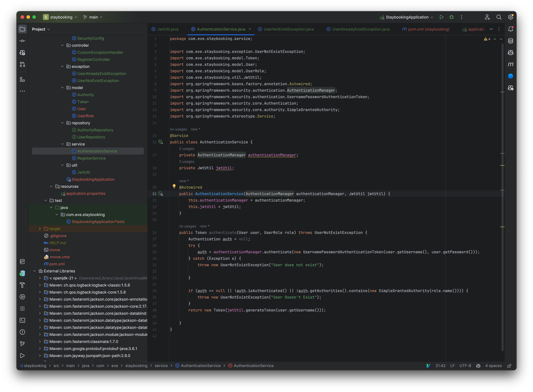Click the macOS Spotlight Search menu bar icon
This screenshot has height=392, width=533.
499,17
